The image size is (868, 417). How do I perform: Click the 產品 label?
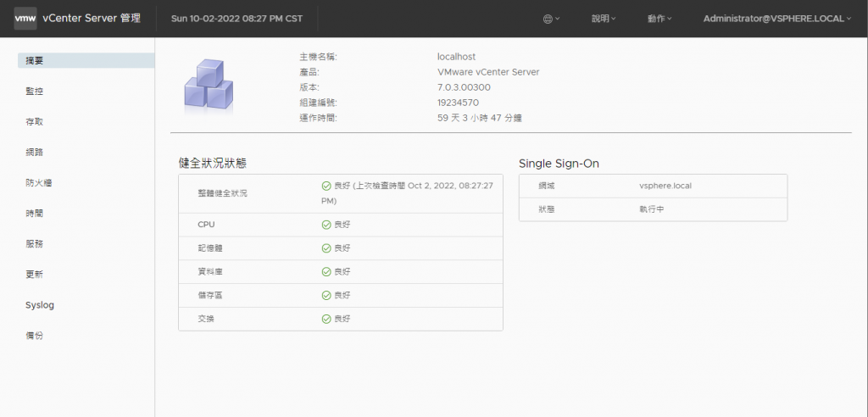[309, 72]
